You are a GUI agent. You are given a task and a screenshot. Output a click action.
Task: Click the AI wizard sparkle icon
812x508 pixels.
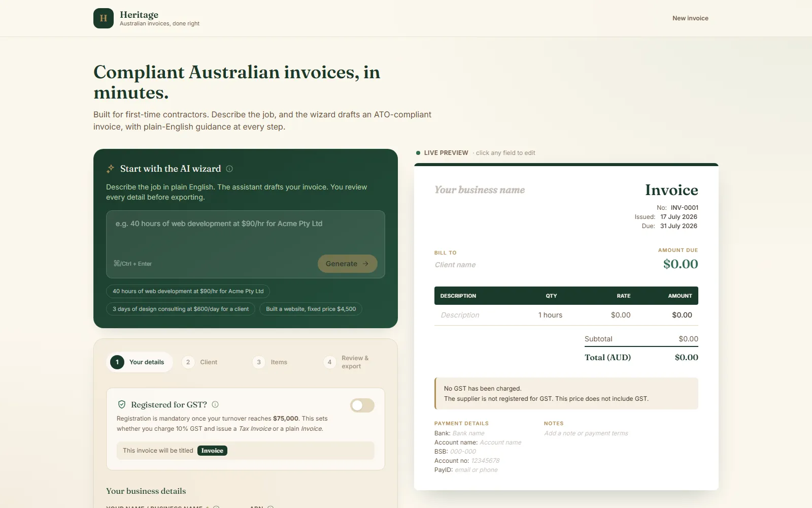click(110, 169)
